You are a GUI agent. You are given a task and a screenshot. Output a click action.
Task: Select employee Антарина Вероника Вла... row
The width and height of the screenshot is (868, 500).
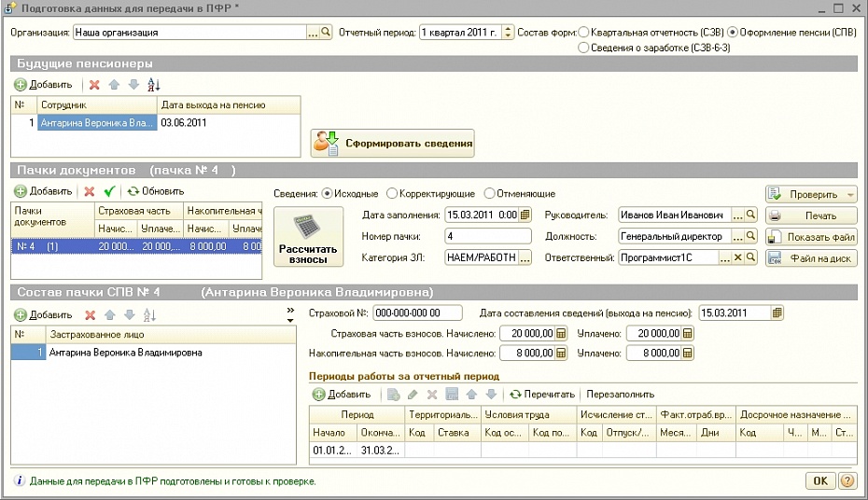click(97, 123)
